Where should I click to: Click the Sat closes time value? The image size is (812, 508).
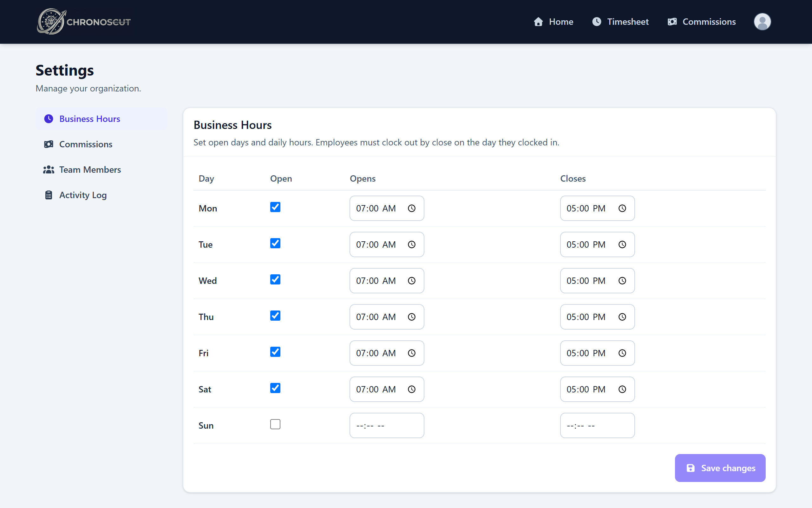pos(586,389)
